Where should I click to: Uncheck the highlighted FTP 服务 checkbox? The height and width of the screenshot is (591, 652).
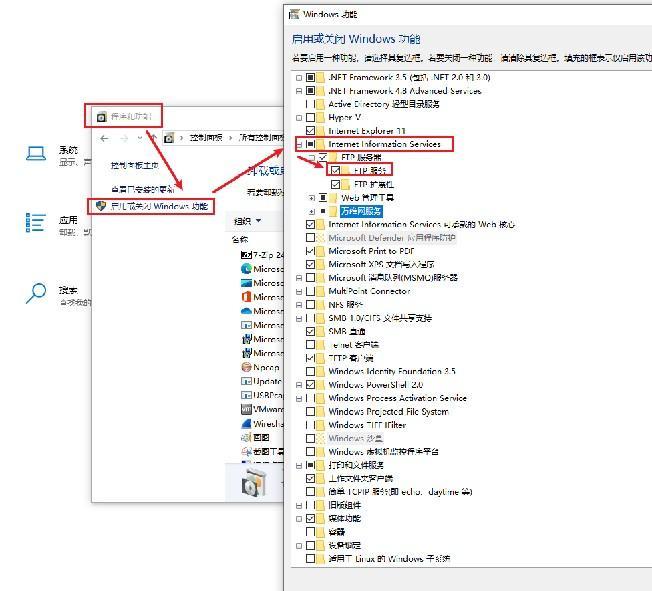coord(336,171)
